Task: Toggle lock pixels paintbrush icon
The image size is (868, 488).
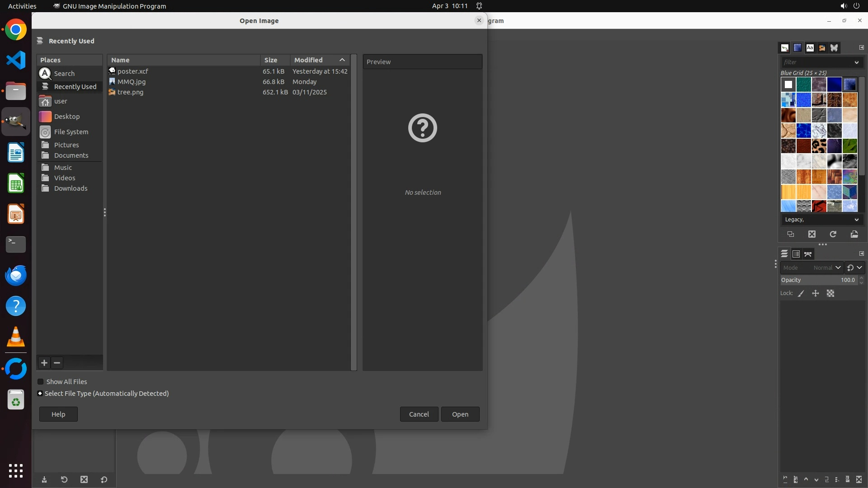Action: pos(801,294)
